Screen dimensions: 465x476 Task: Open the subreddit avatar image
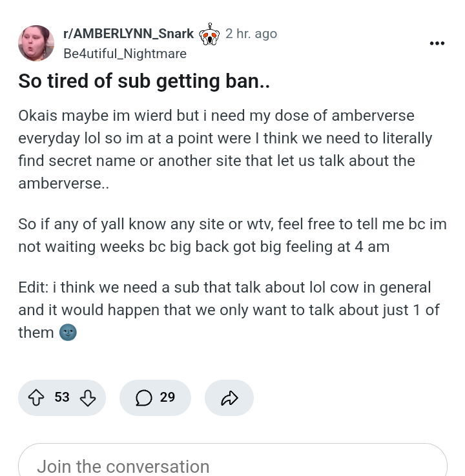point(36,43)
